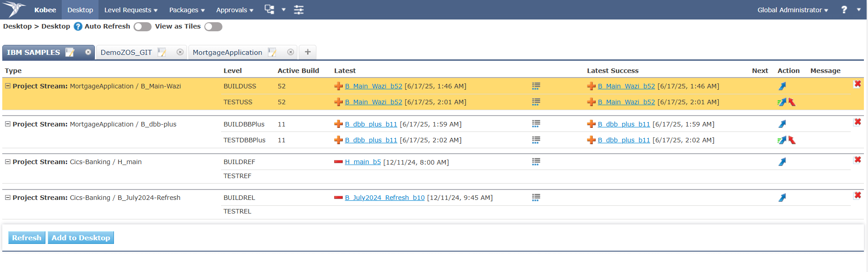This screenshot has height=272, width=868.
Task: Click the BUILDUSS level cell
Action: click(240, 86)
